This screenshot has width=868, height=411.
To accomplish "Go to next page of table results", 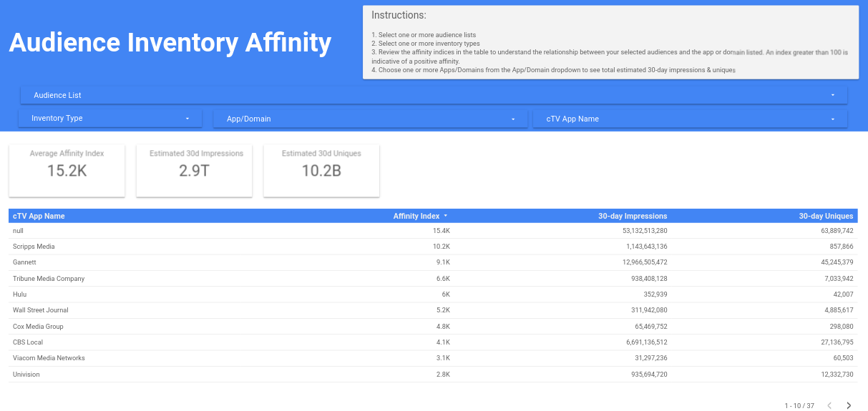I will (849, 405).
